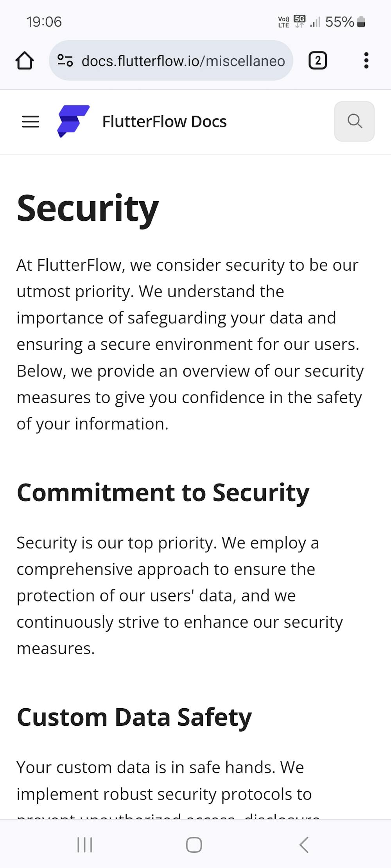391x868 pixels.
Task: Tap the docs.flutterflow.io address bar
Action: point(183,61)
